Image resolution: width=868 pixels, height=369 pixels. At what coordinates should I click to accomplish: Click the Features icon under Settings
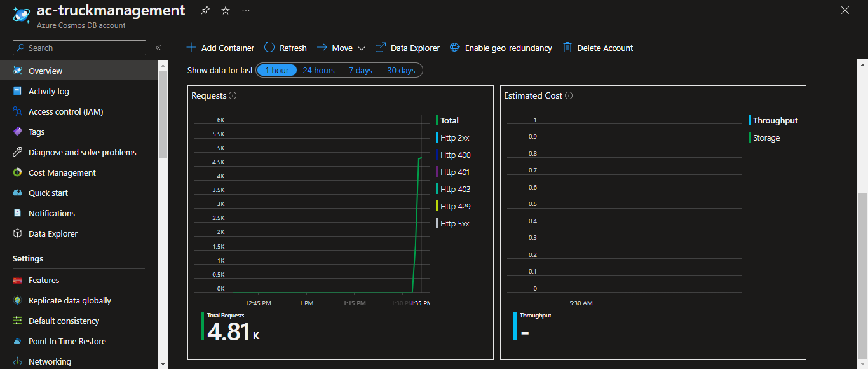point(18,280)
